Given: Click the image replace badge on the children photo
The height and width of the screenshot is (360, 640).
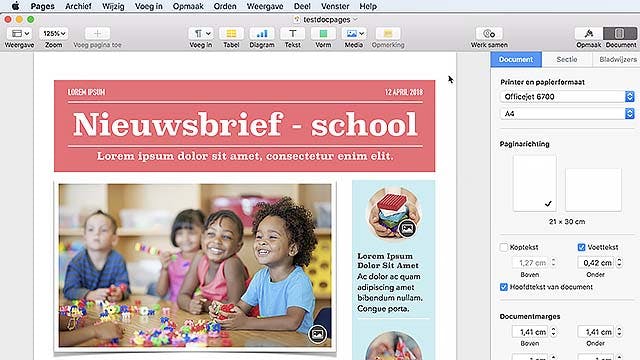Looking at the screenshot, I should (x=317, y=334).
